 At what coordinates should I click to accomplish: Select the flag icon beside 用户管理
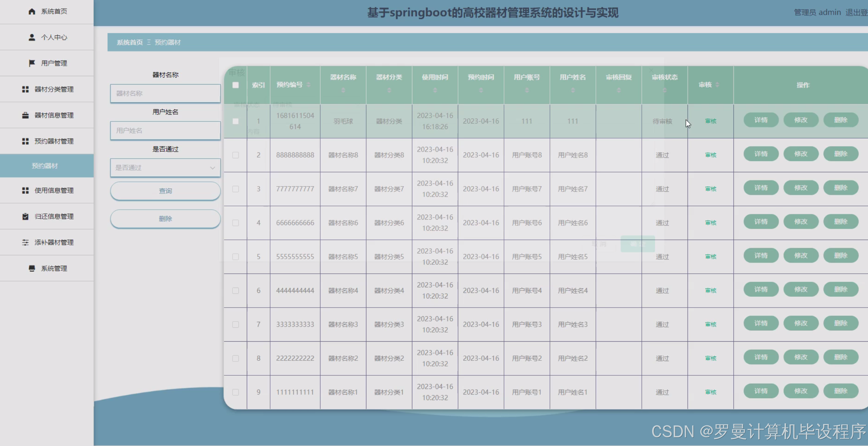[32, 63]
